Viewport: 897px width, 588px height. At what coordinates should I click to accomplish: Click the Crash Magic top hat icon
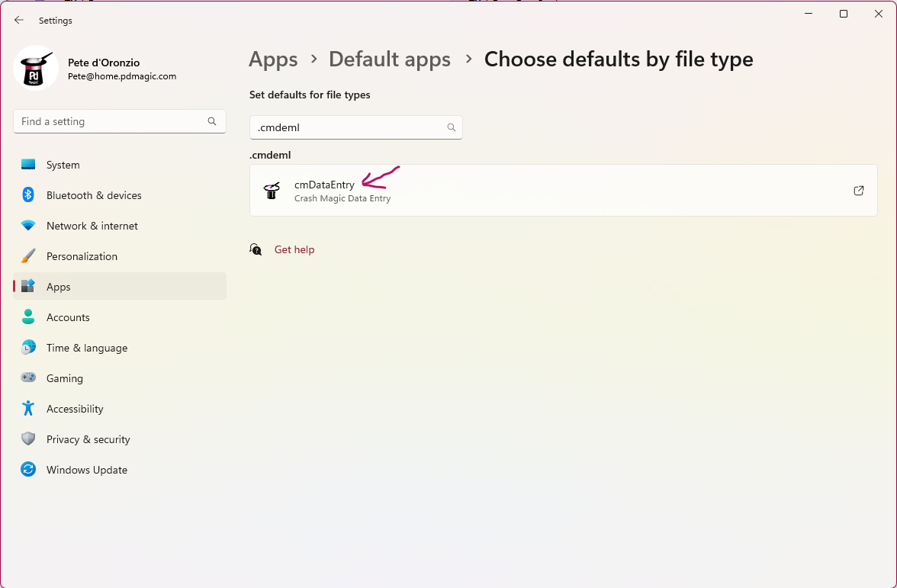(x=272, y=191)
